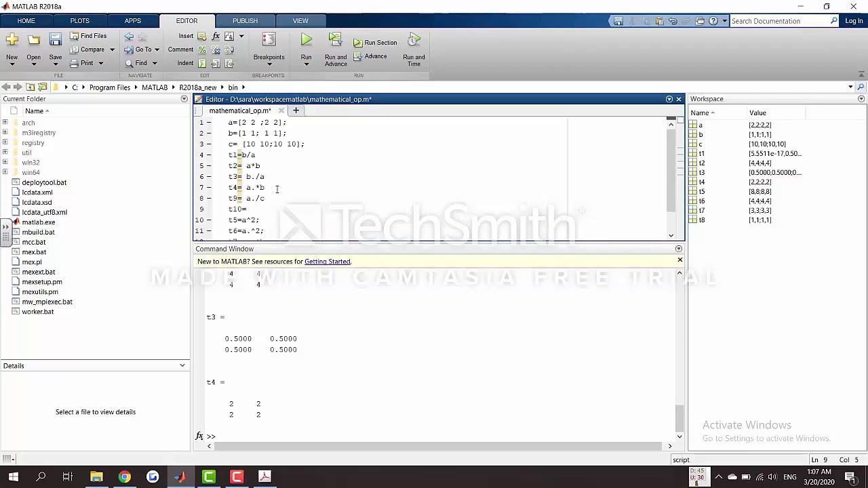Click the Print icon in ribbon
Viewport: 868px width, 488px height.
pos(75,63)
